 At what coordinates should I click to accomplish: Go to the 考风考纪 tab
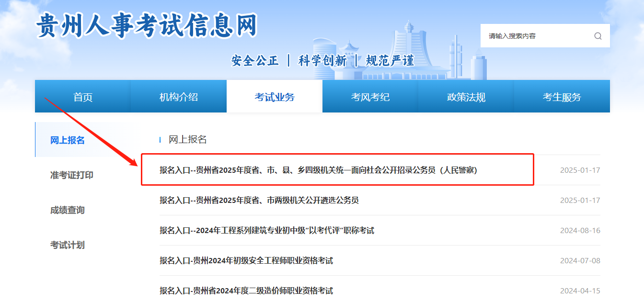[370, 97]
